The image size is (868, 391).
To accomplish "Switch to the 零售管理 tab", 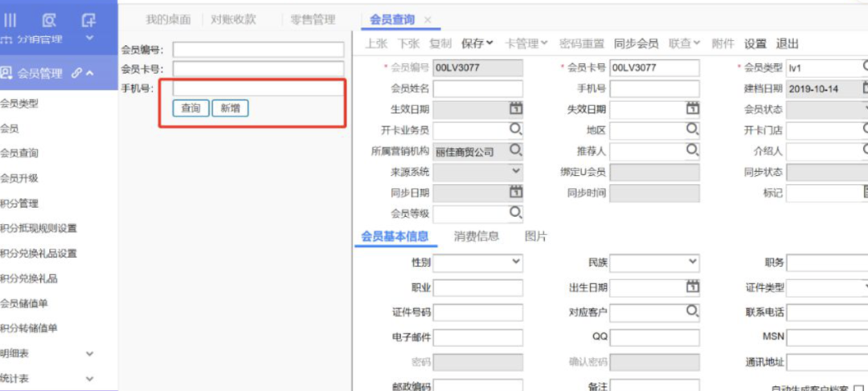I will [313, 19].
